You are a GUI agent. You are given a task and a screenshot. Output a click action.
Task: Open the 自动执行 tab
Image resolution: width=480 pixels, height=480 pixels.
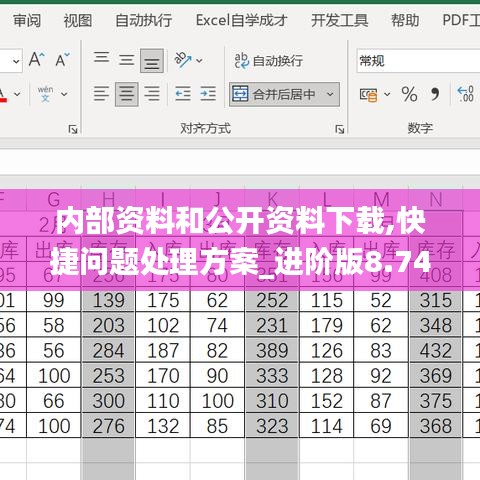tap(144, 21)
